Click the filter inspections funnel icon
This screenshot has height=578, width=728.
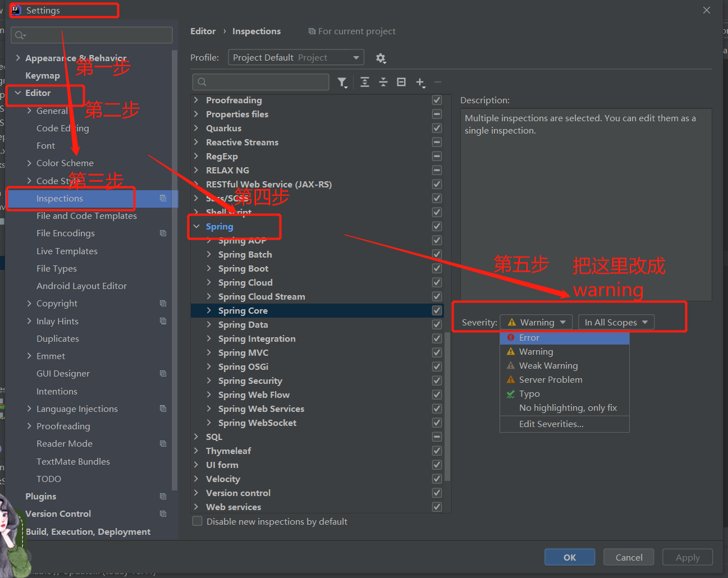coord(342,82)
